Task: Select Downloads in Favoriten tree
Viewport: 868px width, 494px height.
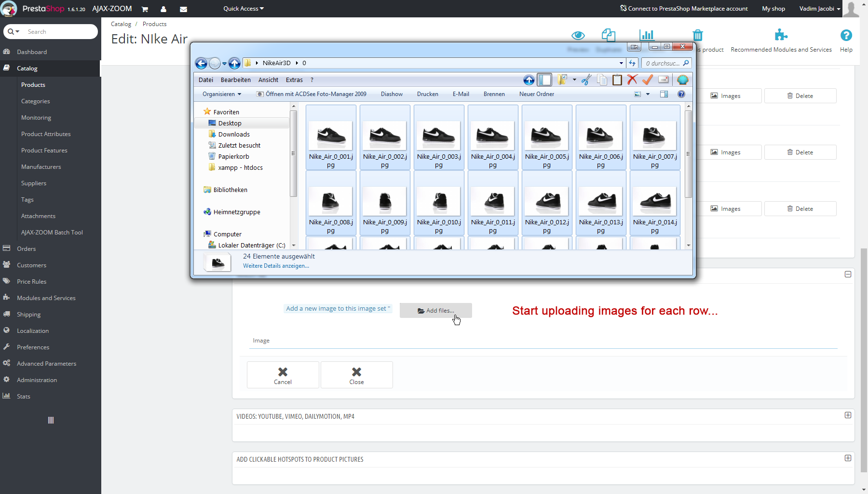Action: tap(234, 135)
